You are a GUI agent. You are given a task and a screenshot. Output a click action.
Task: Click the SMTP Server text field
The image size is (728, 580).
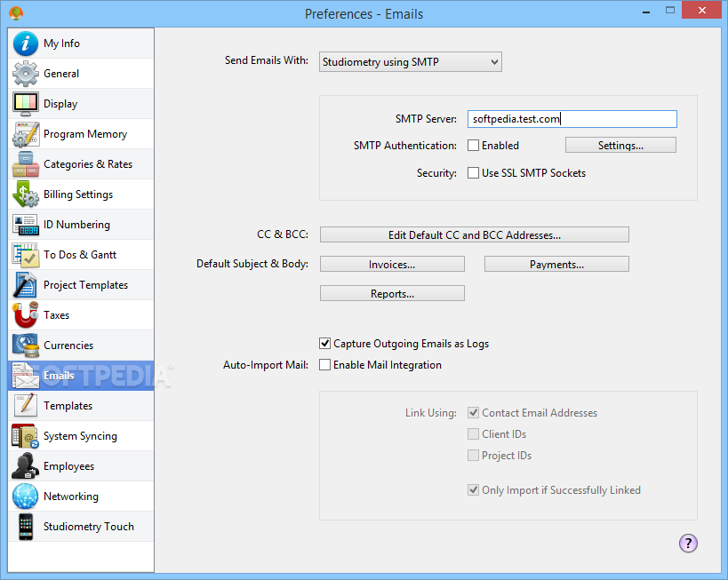pos(572,119)
